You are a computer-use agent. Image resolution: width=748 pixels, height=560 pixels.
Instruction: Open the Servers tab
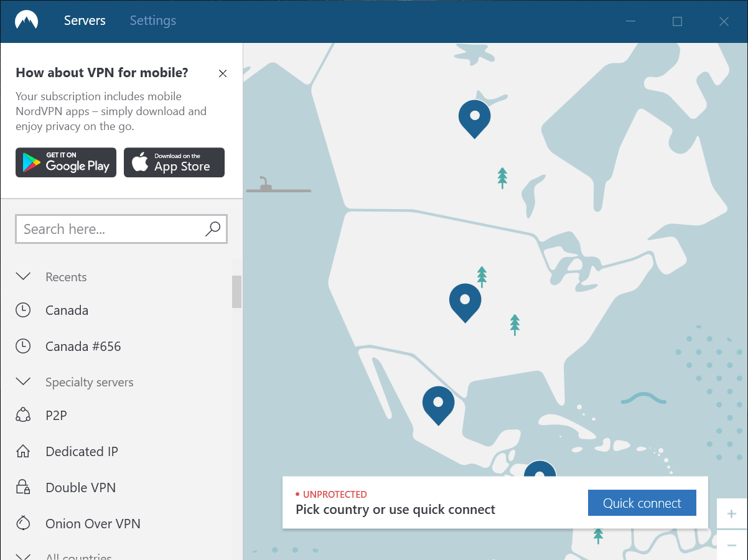click(85, 20)
